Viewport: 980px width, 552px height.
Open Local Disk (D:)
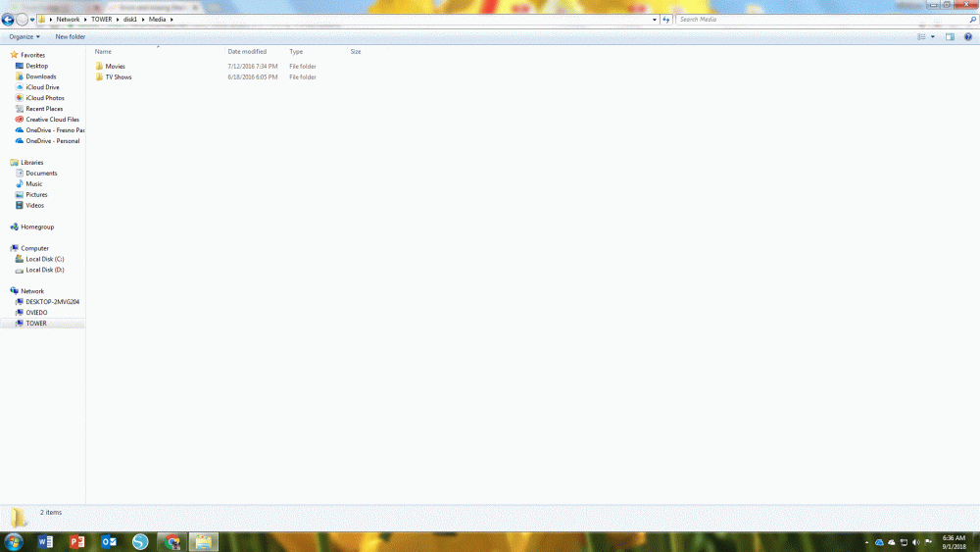[45, 270]
